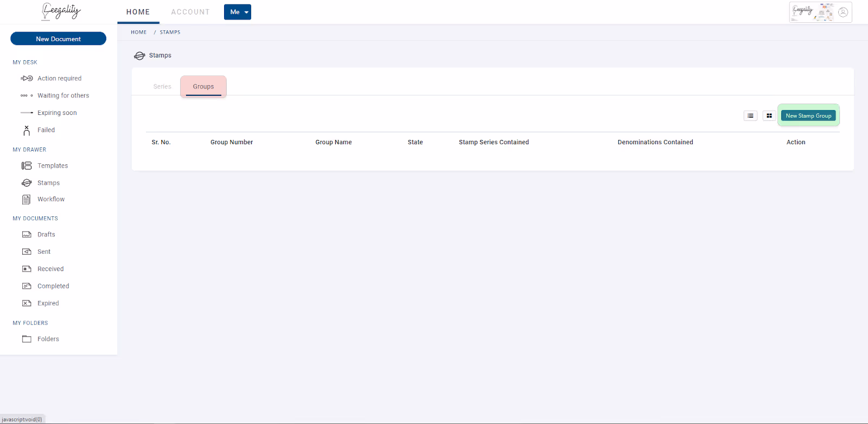Open Expiring soon documents
The image size is (868, 424).
coord(57,113)
